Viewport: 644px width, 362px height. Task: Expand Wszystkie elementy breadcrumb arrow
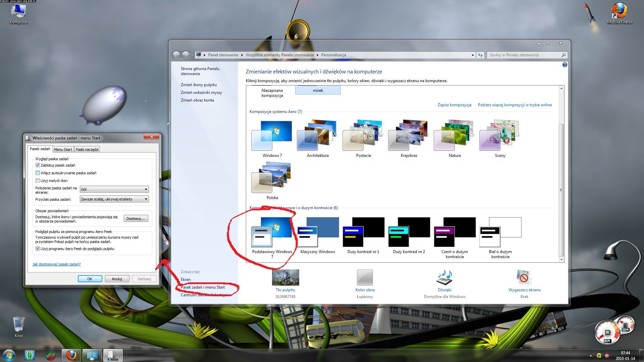(317, 55)
